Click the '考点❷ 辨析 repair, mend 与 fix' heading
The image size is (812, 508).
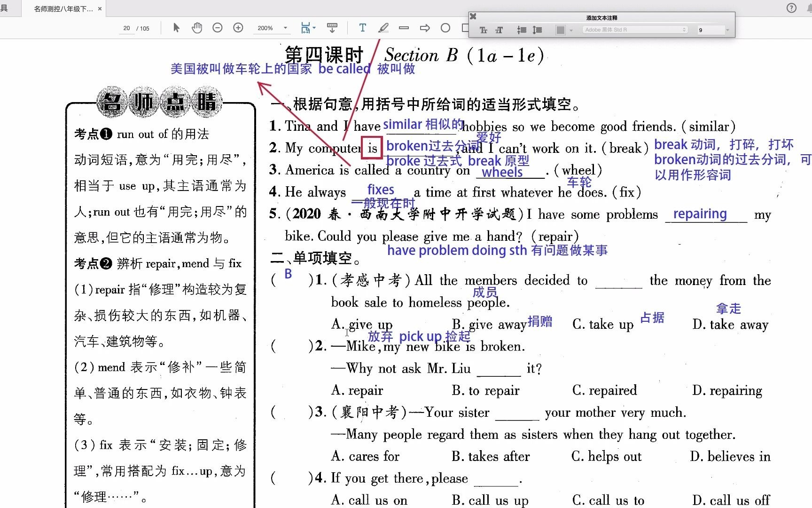tap(158, 263)
